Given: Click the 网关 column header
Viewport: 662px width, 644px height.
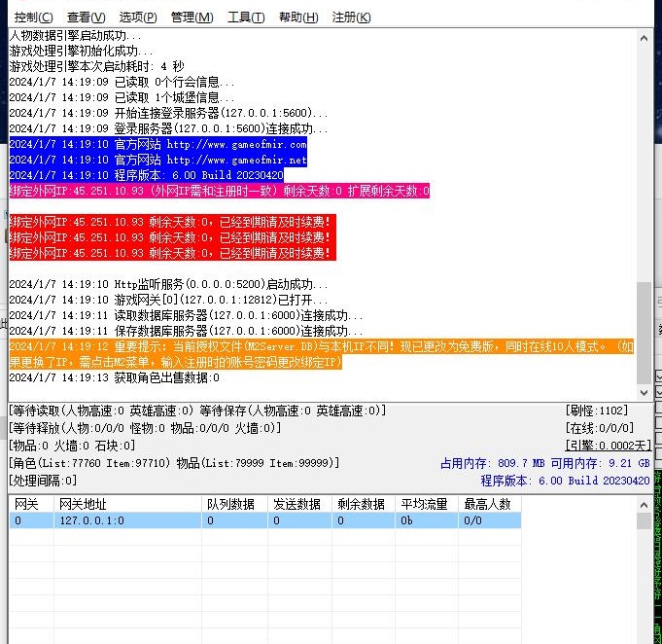Looking at the screenshot, I should [32, 504].
